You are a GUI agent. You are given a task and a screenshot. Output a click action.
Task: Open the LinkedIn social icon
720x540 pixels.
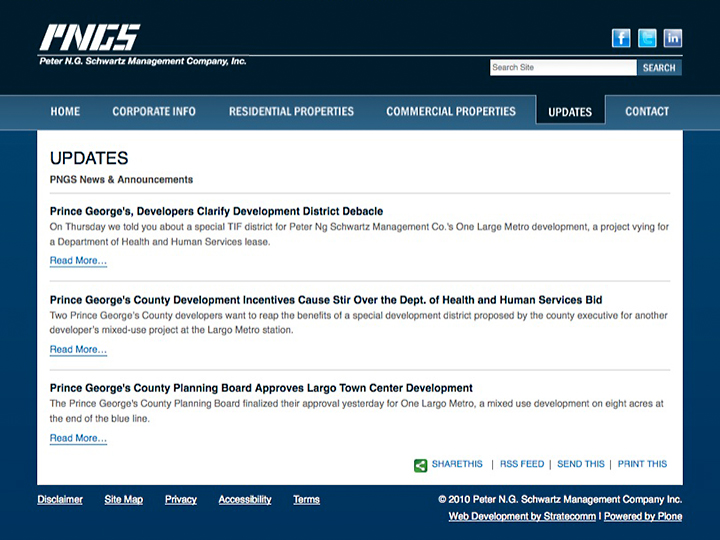673,38
